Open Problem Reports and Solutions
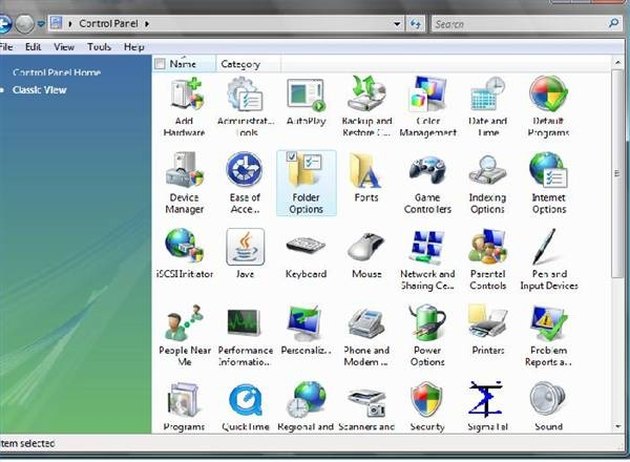This screenshot has height=462, width=630. [549, 336]
